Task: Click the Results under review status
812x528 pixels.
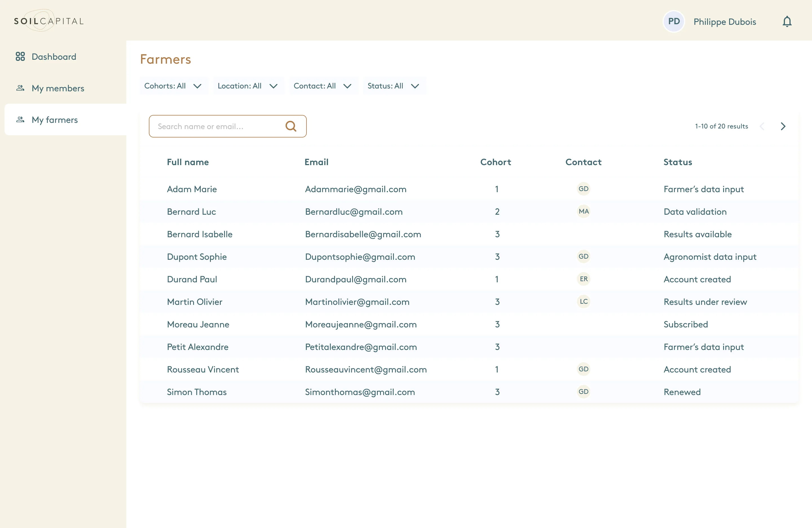Action: pyautogui.click(x=705, y=302)
